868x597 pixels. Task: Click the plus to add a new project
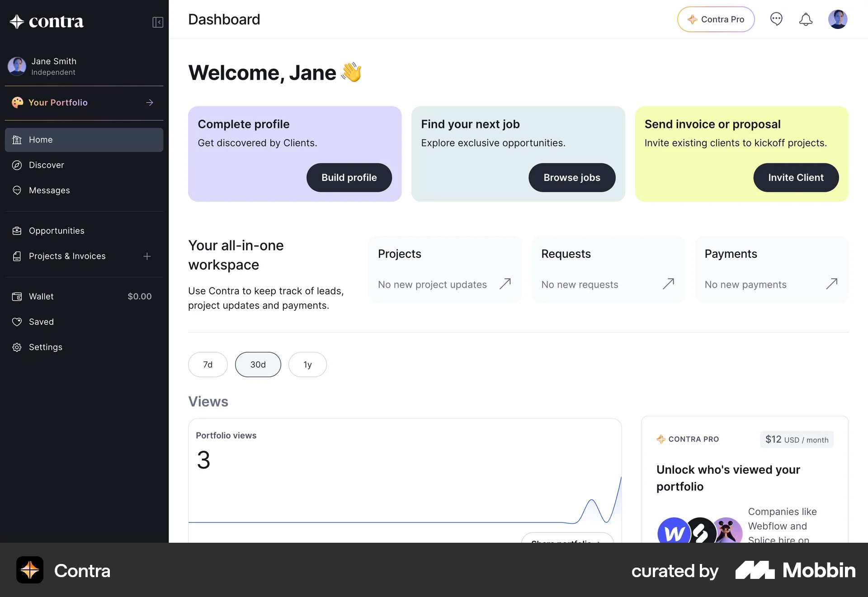[x=147, y=256]
